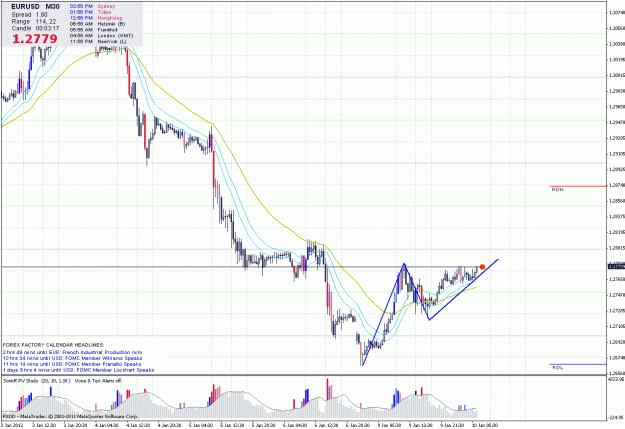
Task: Click the FOREX FACTORY CALENDAR HEADLINES heading
Action: (53, 345)
